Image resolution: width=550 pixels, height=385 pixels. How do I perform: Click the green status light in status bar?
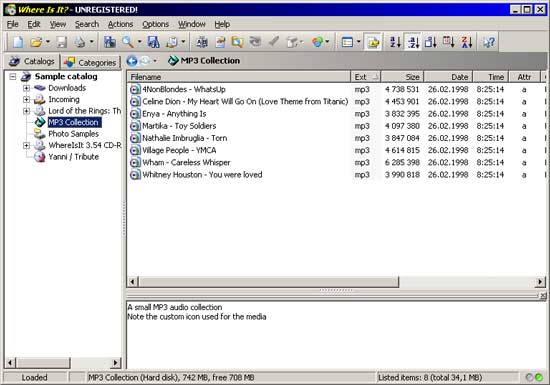coord(539,378)
